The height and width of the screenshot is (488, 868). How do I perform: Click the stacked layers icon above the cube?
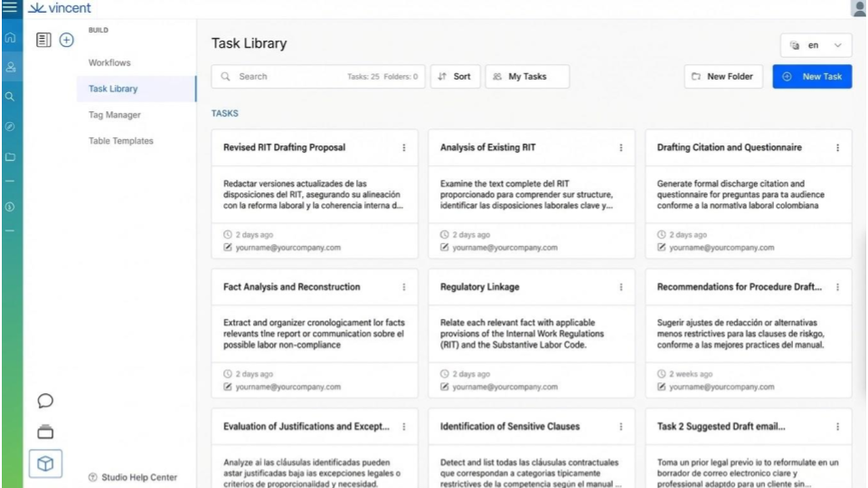pyautogui.click(x=45, y=431)
